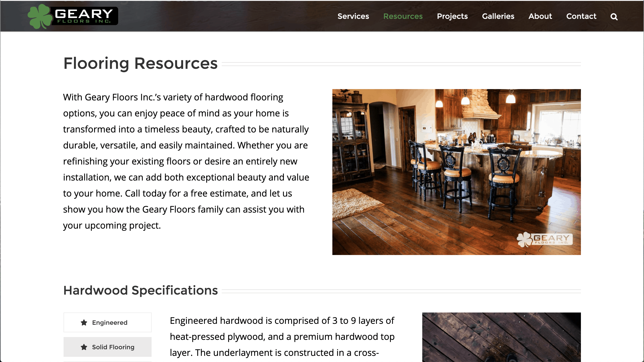
Task: Click the Geary Floors Inc. logo text
Action: (x=84, y=16)
